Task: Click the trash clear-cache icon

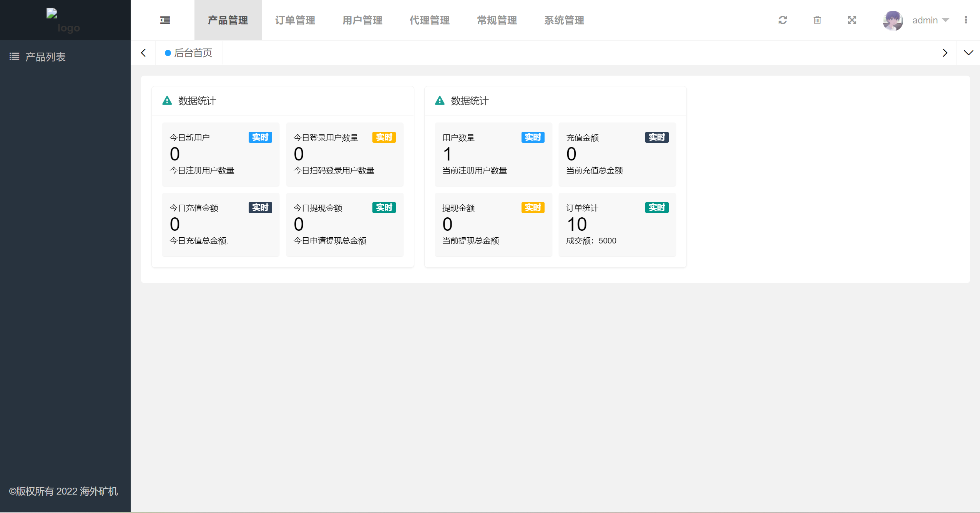Action: (x=817, y=20)
